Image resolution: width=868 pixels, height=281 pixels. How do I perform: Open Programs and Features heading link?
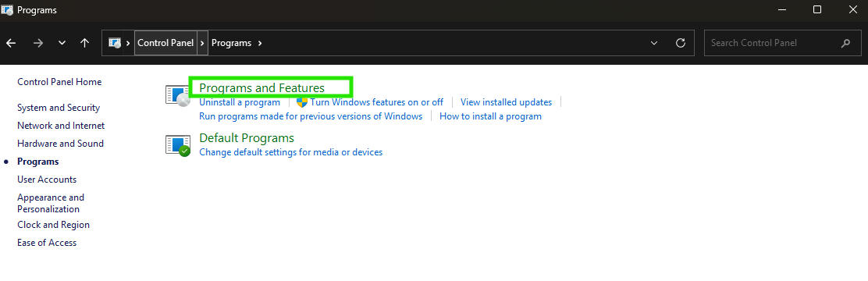[261, 88]
